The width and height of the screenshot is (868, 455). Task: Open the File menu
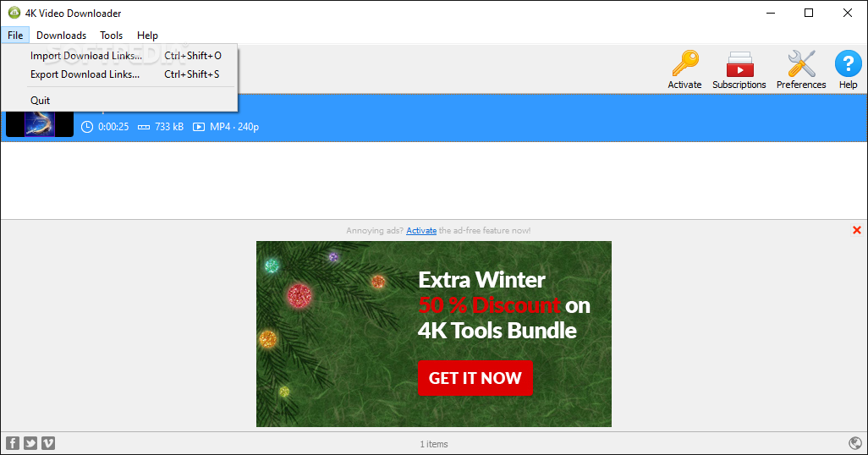[15, 35]
